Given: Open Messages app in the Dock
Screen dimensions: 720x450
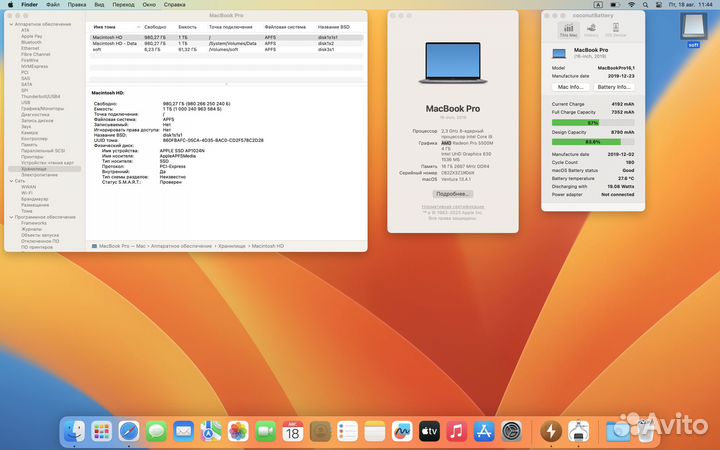Looking at the screenshot, I should click(156, 432).
